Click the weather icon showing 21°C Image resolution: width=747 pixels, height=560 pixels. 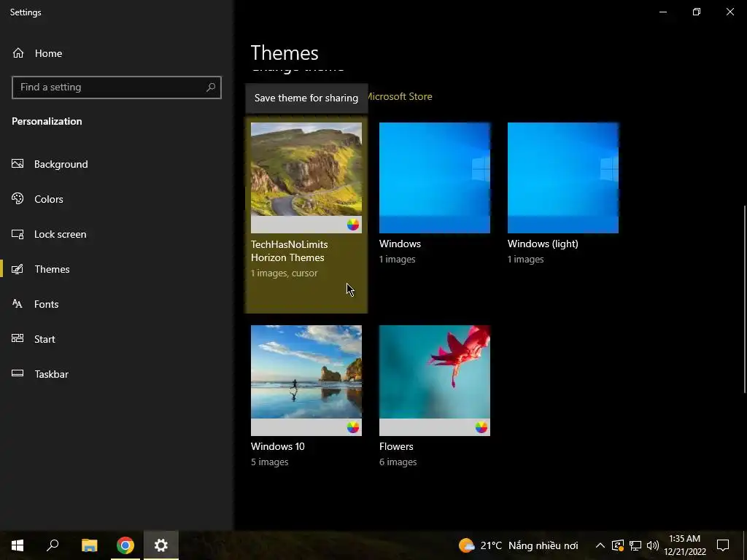pos(466,545)
